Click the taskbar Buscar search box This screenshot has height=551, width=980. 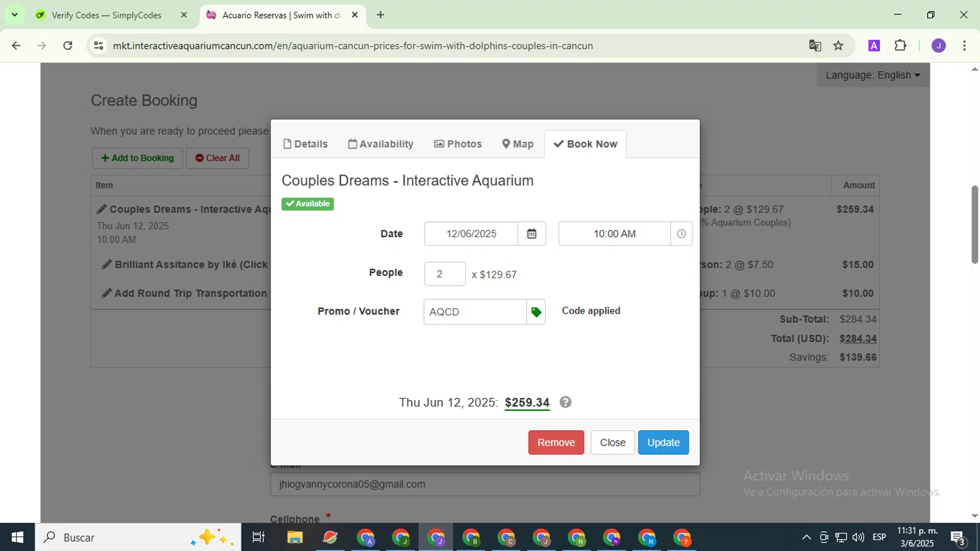coord(138,537)
